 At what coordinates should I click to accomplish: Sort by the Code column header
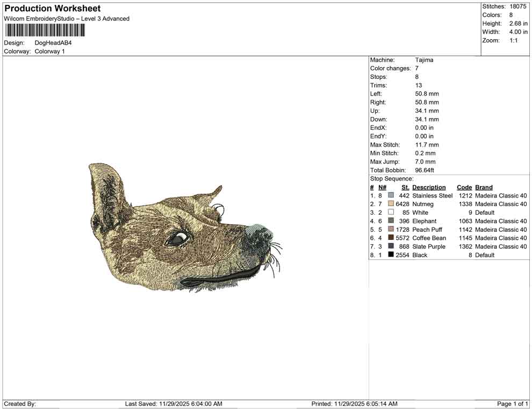point(464,187)
